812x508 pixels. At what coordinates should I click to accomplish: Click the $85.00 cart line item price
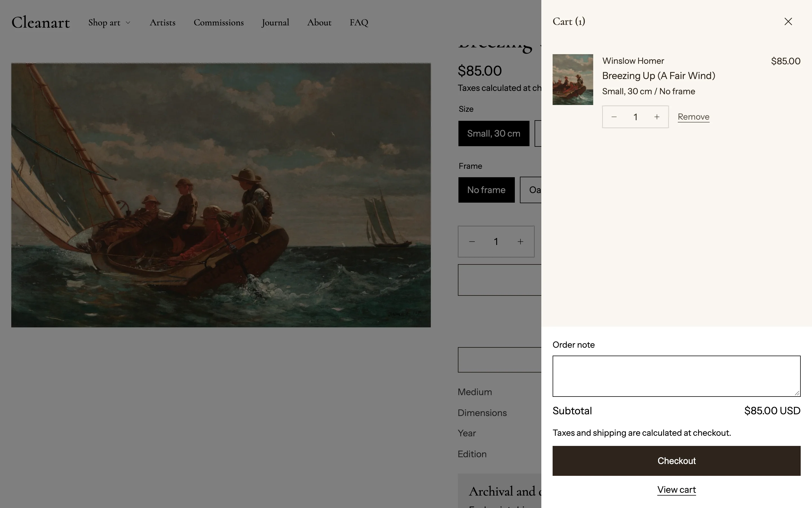(x=785, y=61)
